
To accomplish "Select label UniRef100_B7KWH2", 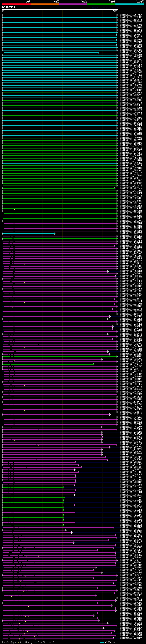I will 131,226.
